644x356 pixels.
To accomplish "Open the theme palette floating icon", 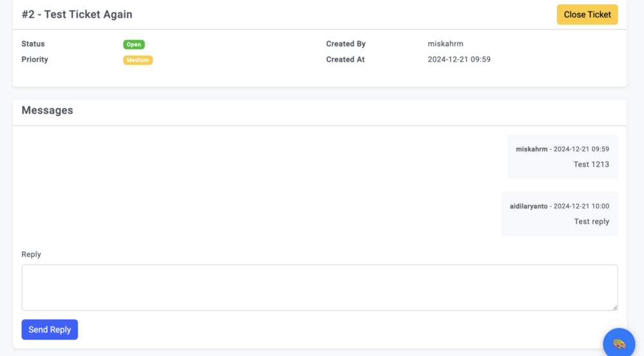I will (619, 344).
